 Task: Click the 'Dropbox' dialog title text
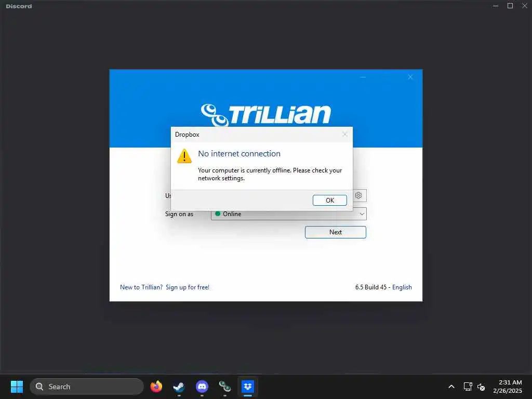pyautogui.click(x=187, y=135)
